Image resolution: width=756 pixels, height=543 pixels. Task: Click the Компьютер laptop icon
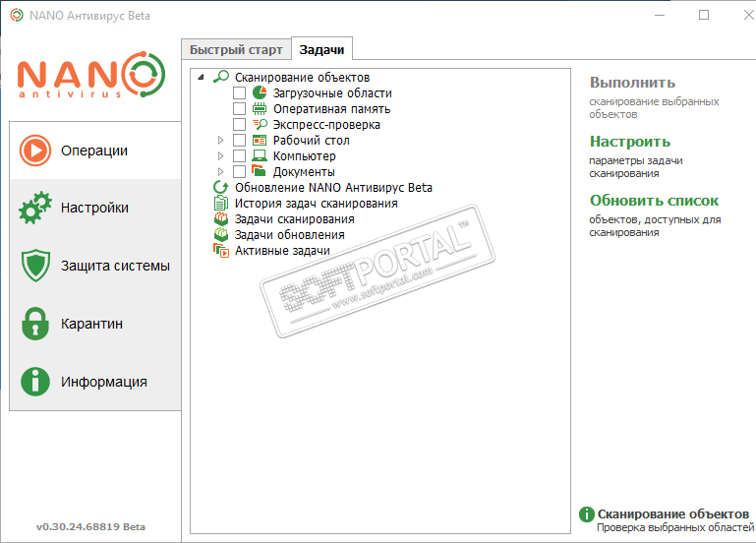pos(260,155)
